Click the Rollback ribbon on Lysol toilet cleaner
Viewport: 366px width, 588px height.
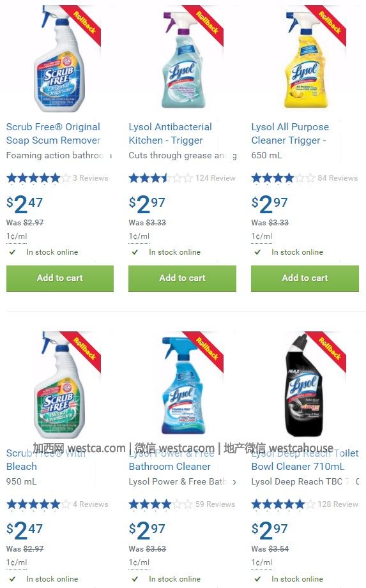[329, 349]
